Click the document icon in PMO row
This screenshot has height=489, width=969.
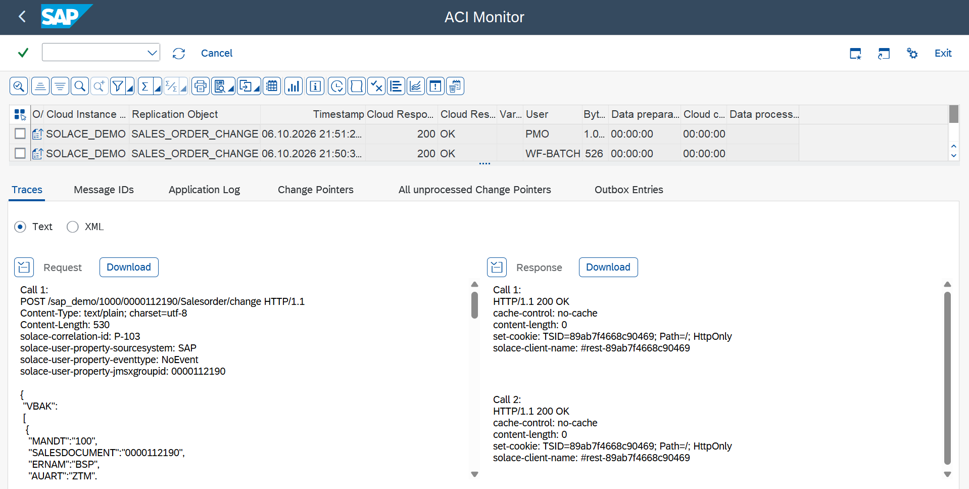38,134
